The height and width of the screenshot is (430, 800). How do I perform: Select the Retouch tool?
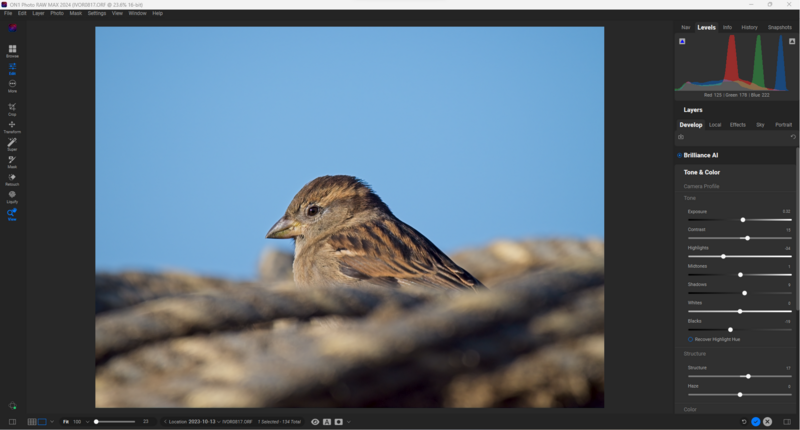tap(12, 179)
